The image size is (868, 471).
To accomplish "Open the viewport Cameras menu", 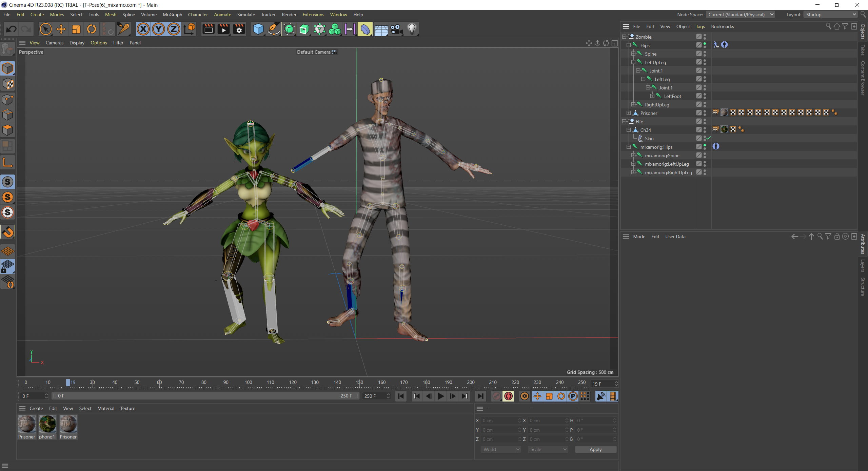I will click(x=54, y=43).
